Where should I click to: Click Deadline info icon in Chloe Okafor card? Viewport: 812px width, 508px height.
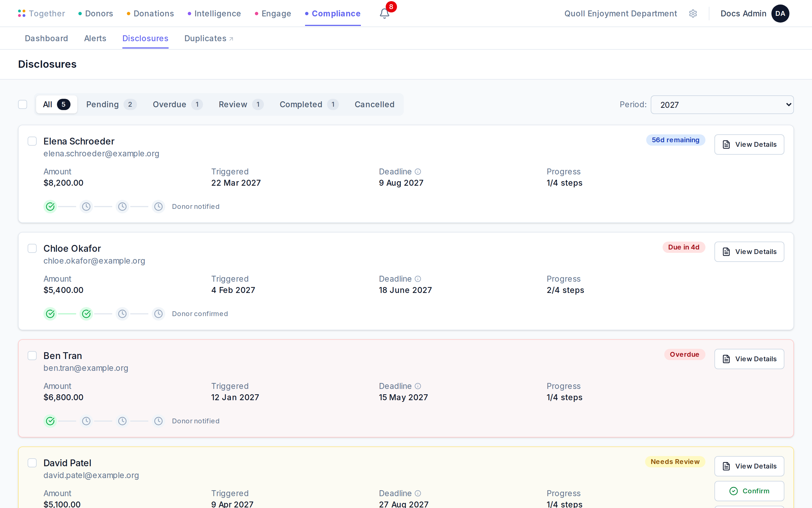pyautogui.click(x=418, y=279)
